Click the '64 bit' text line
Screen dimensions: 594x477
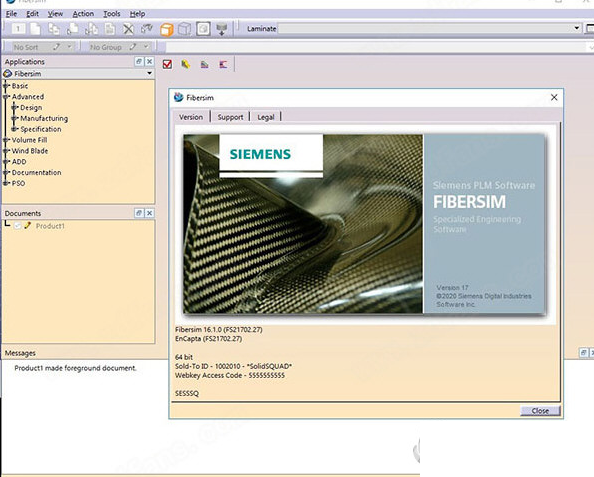tap(184, 357)
